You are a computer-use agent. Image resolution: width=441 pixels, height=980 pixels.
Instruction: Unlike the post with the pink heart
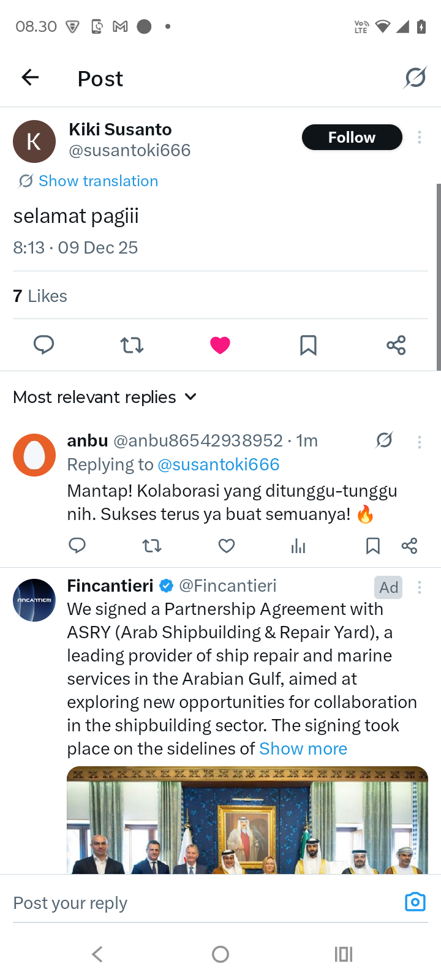[220, 345]
